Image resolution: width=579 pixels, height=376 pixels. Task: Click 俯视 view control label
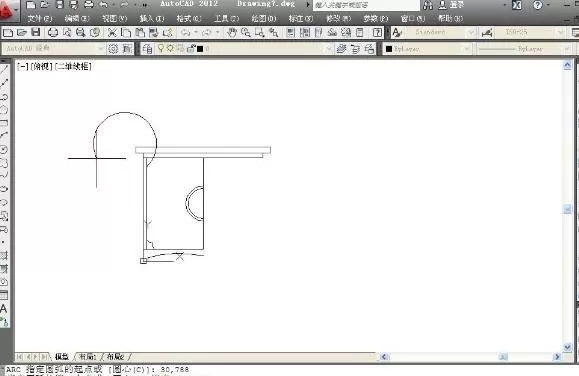[42, 66]
